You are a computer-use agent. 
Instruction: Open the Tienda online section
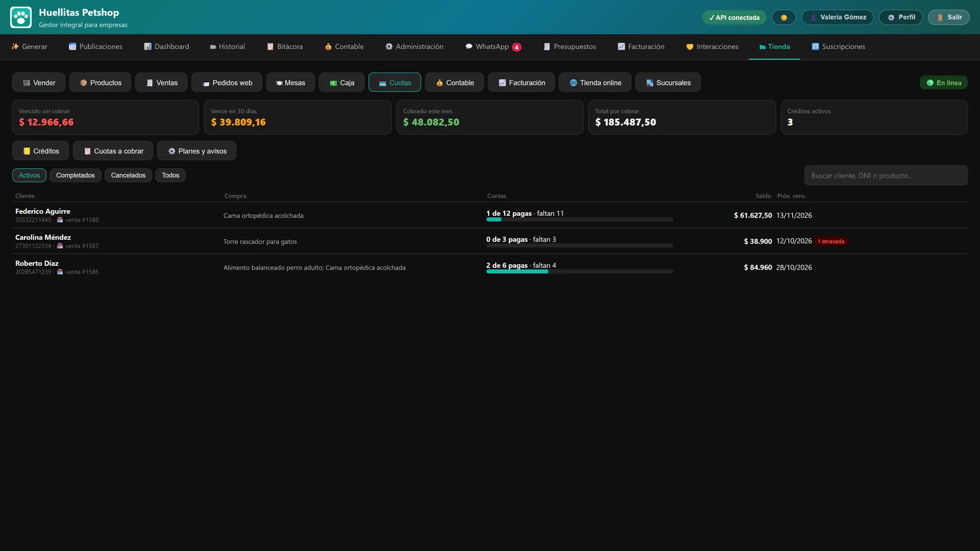[595, 83]
